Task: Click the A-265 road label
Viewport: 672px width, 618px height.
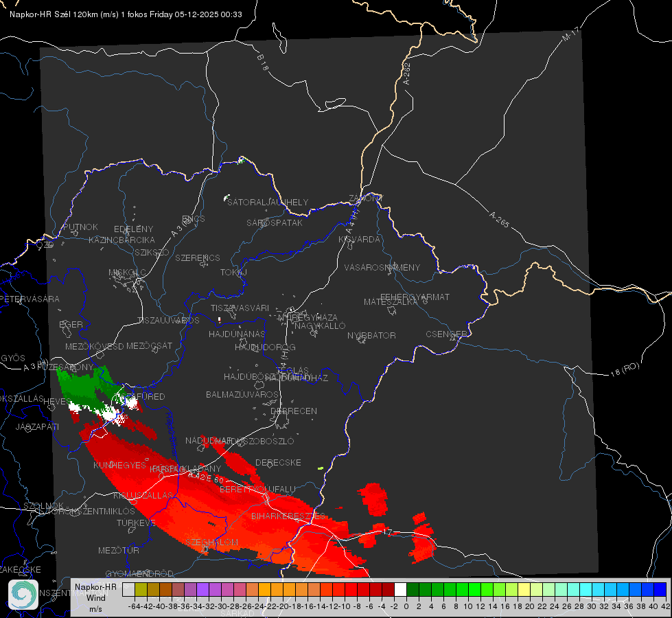Action: (499, 220)
